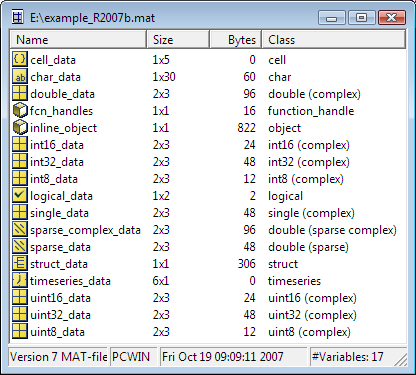Click the int32_data matrix icon

click(x=20, y=161)
